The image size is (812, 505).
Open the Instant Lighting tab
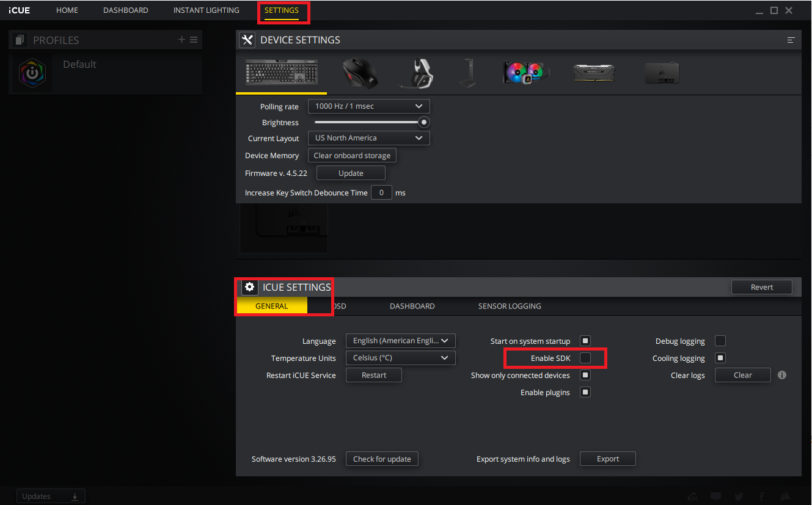coord(207,10)
